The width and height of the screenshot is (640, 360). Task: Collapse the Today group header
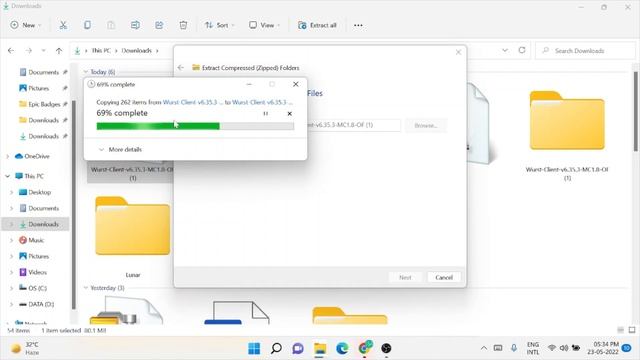pos(86,72)
